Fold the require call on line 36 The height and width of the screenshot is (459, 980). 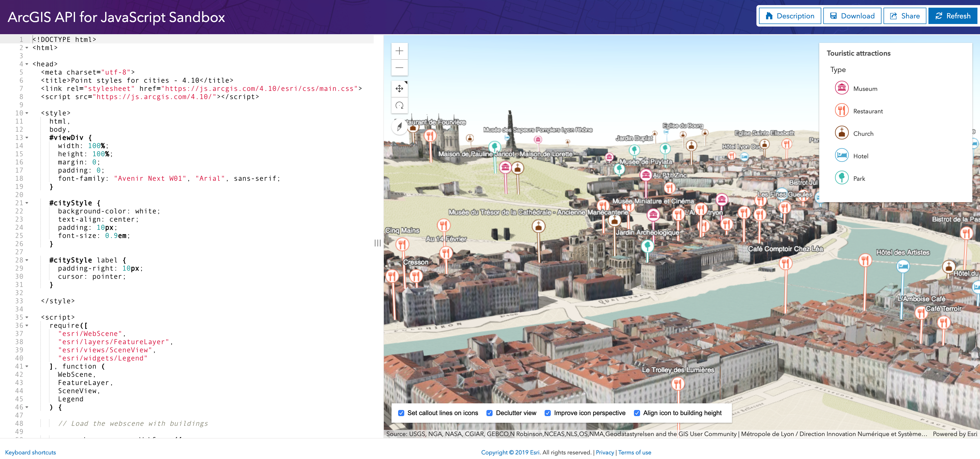pyautogui.click(x=27, y=326)
